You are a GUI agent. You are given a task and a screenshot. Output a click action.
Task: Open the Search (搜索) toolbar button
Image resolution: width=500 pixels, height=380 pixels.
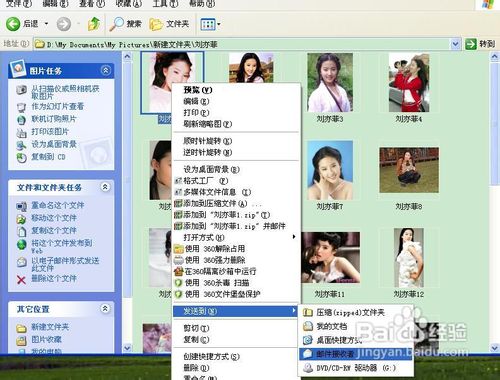125,24
